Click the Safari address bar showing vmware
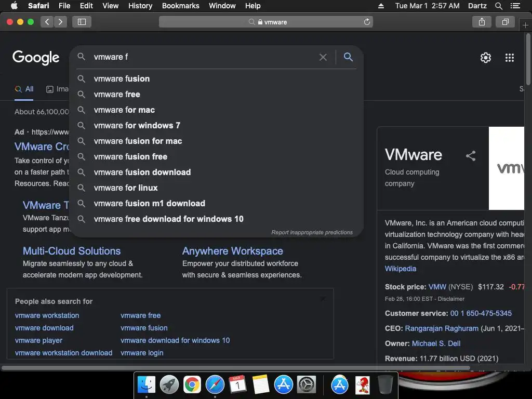Screen dimensions: 532x399 pos(265,22)
